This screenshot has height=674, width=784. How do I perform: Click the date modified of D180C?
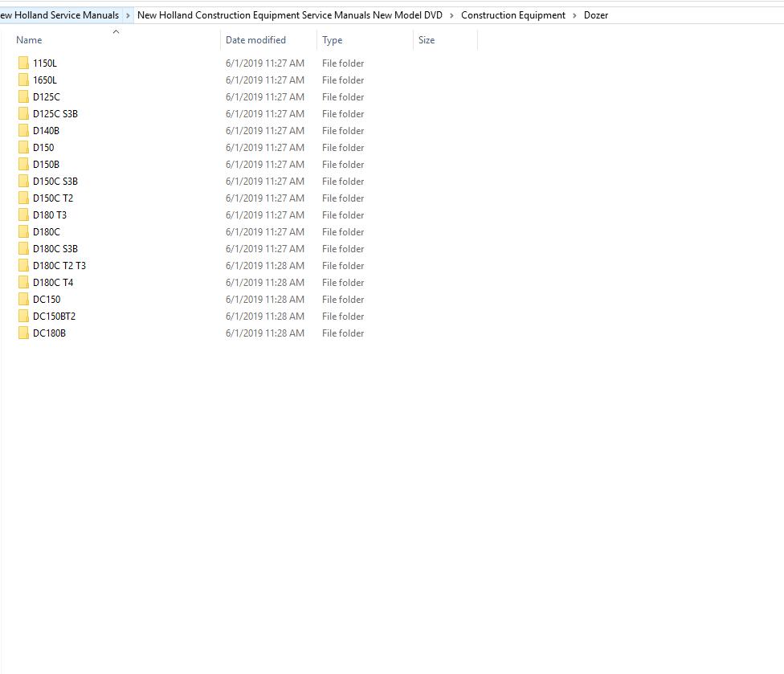tap(265, 232)
